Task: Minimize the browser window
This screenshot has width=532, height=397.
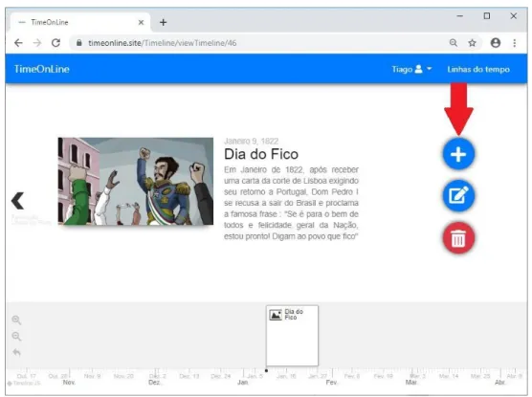Action: click(460, 16)
